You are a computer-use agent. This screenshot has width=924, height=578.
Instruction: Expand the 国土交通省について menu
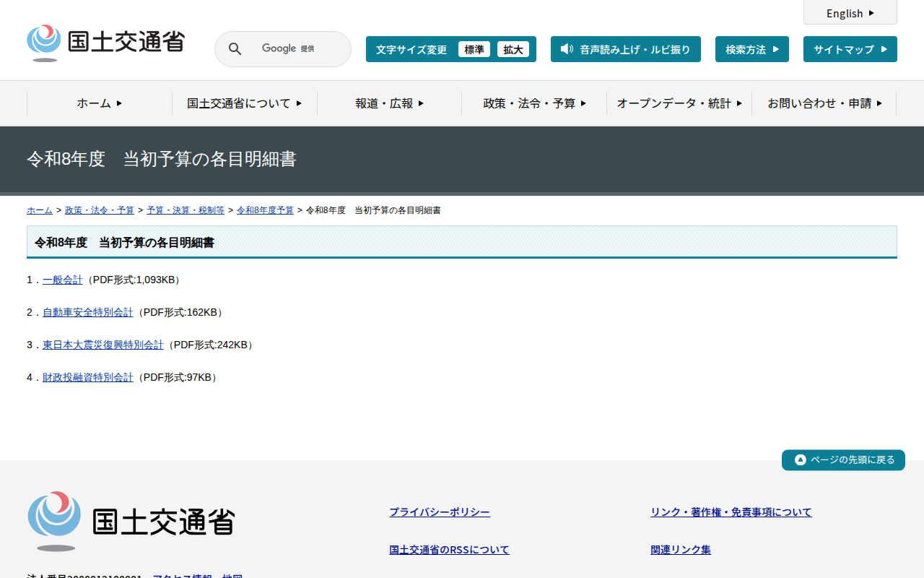(245, 103)
